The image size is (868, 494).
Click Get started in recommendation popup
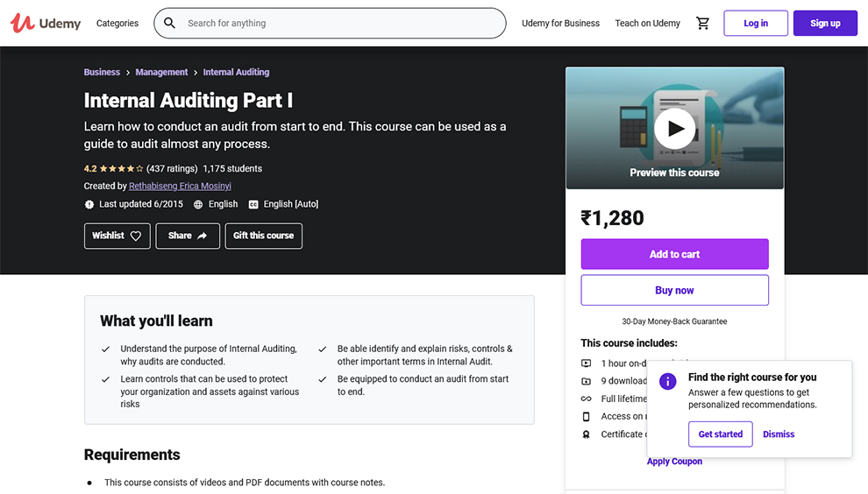click(720, 434)
